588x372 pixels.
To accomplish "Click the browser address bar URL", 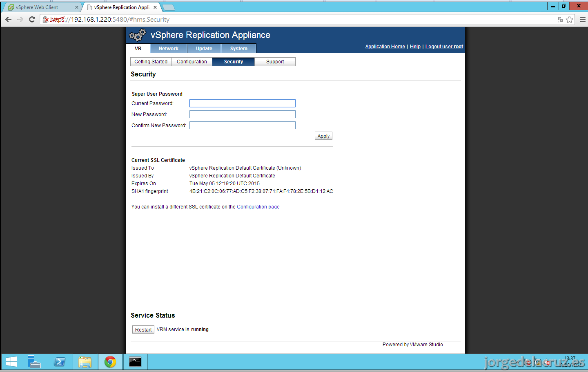I will coord(109,19).
